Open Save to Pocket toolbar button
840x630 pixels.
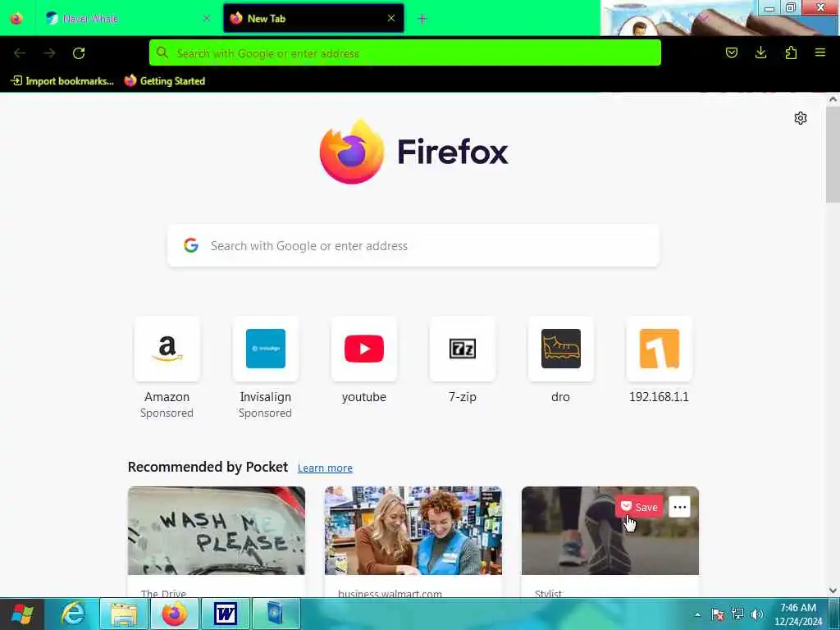coord(731,52)
